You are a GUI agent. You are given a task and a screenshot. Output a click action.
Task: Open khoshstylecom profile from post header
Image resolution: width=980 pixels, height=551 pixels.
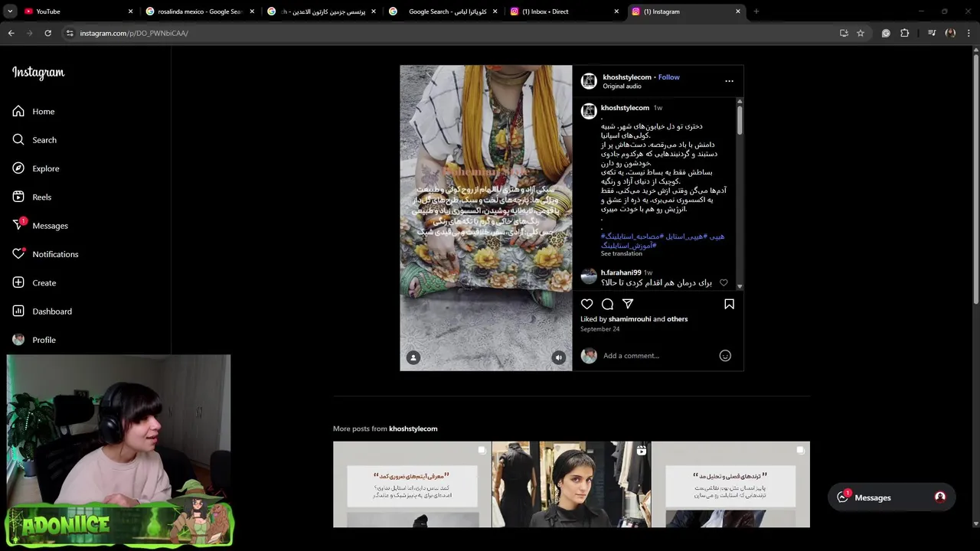(x=627, y=77)
